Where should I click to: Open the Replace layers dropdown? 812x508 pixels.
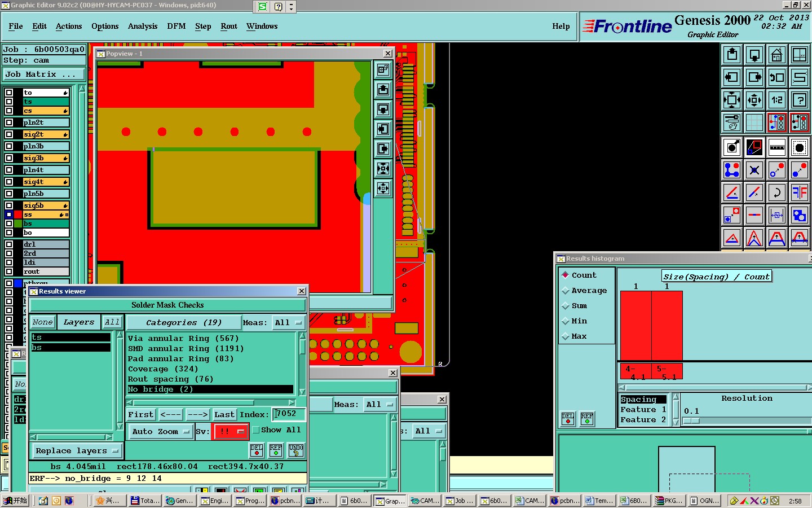pyautogui.click(x=77, y=451)
